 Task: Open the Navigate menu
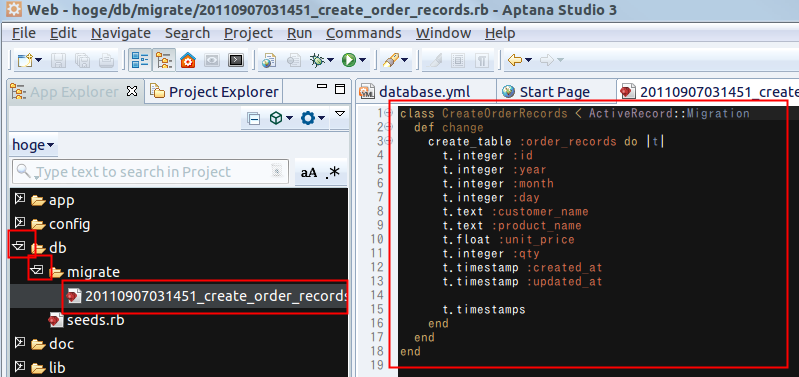tap(121, 33)
